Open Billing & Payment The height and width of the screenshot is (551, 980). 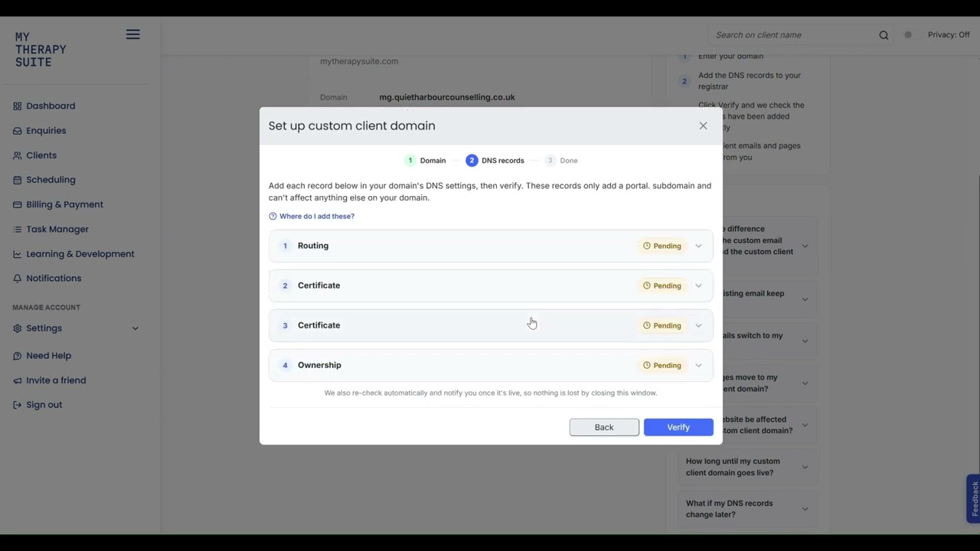coord(64,204)
